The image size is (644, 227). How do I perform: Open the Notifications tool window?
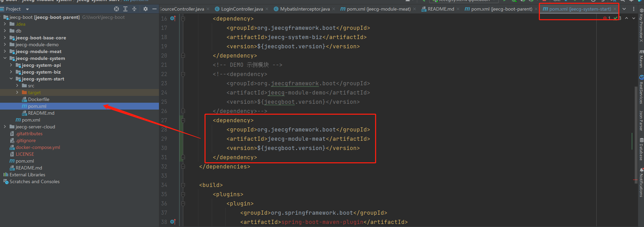pyautogui.click(x=641, y=182)
